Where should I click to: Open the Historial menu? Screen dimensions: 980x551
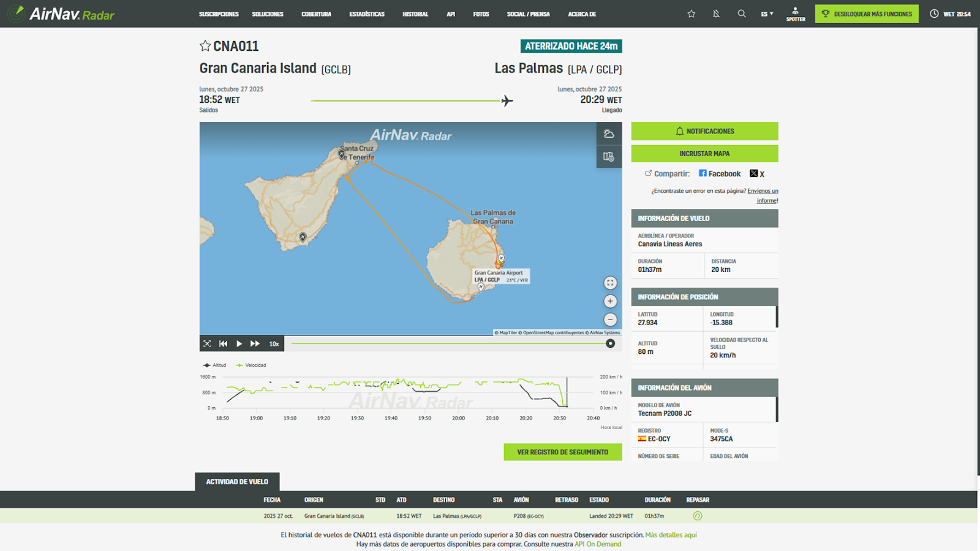pyautogui.click(x=415, y=14)
